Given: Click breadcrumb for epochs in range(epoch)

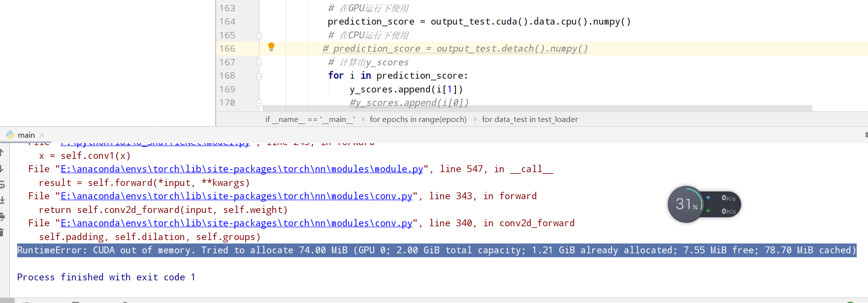Looking at the screenshot, I should point(418,119).
